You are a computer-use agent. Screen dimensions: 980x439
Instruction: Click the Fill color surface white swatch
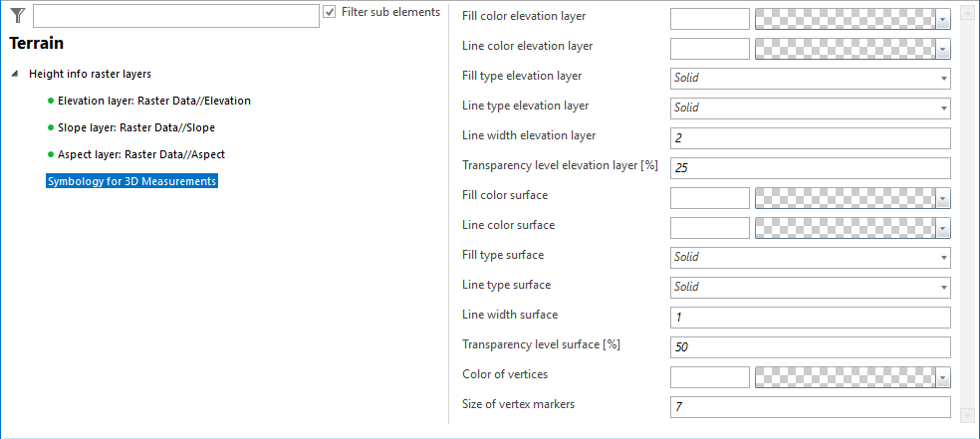(709, 198)
